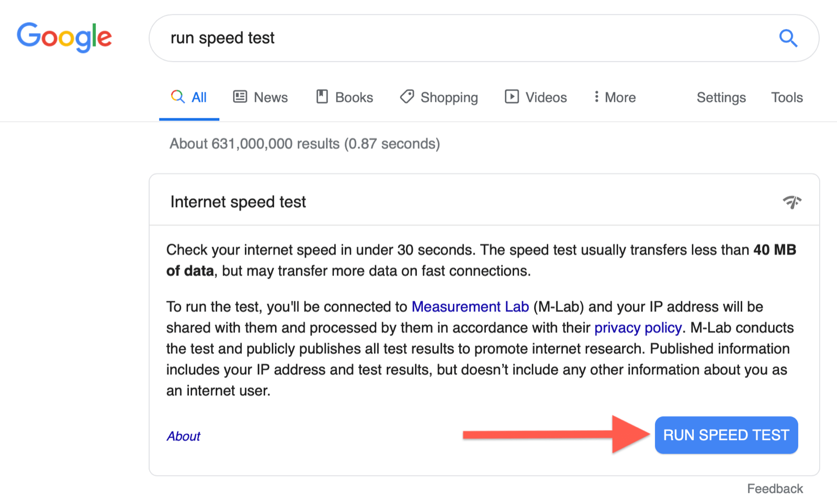Click the Books tab book icon
Viewport: 837px width, 504px height.
pyautogui.click(x=322, y=97)
